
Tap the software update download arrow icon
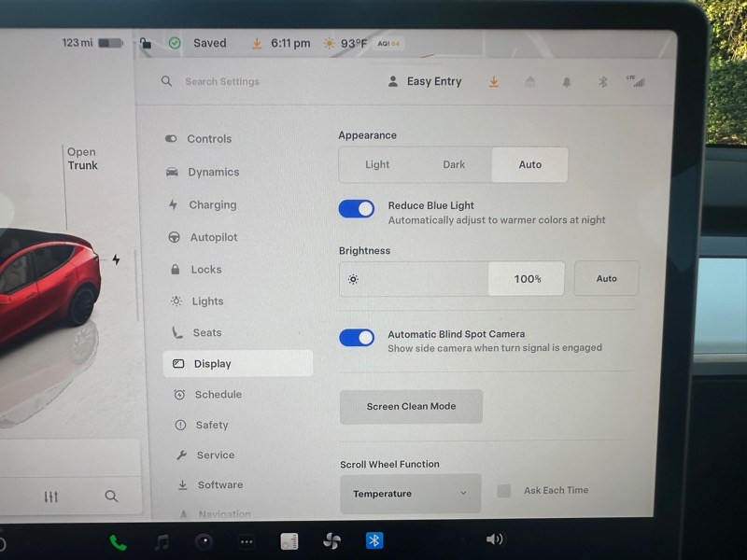pos(493,82)
